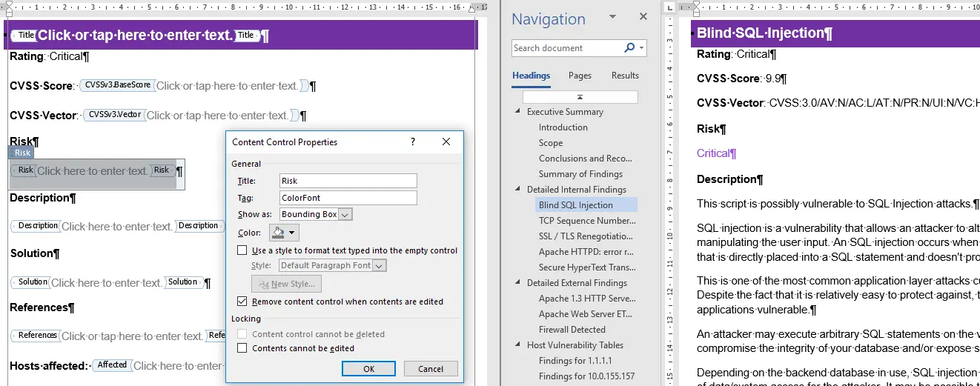Viewport: 980px width, 386px height.
Task: Switch to the Headings tab
Action: pos(531,76)
